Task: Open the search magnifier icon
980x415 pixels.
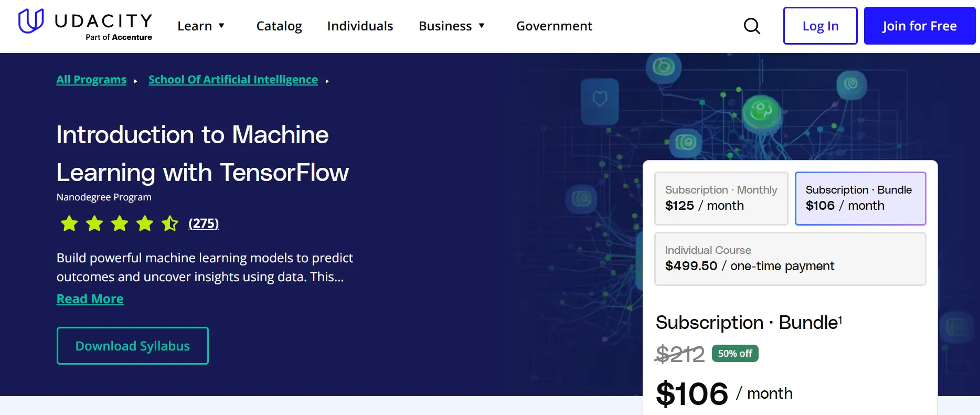Action: click(x=752, y=26)
